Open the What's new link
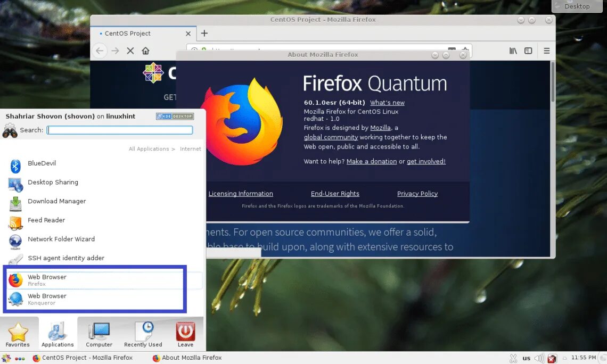Viewport: 607px width, 364px height. (x=387, y=103)
